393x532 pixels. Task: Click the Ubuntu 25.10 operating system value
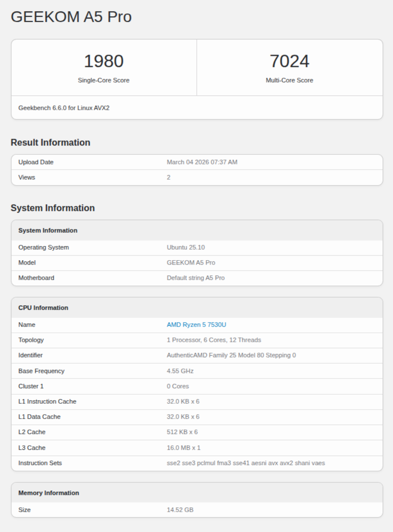[x=186, y=247]
